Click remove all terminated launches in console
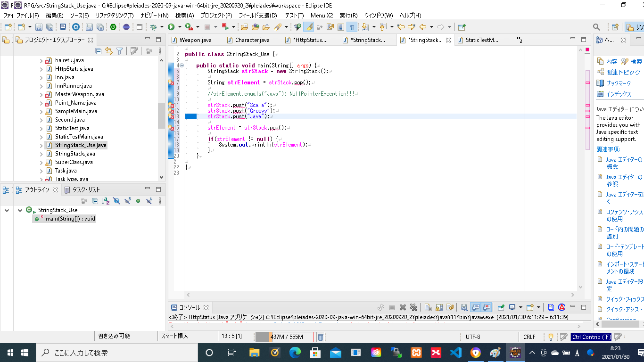644x362 pixels. click(413, 307)
